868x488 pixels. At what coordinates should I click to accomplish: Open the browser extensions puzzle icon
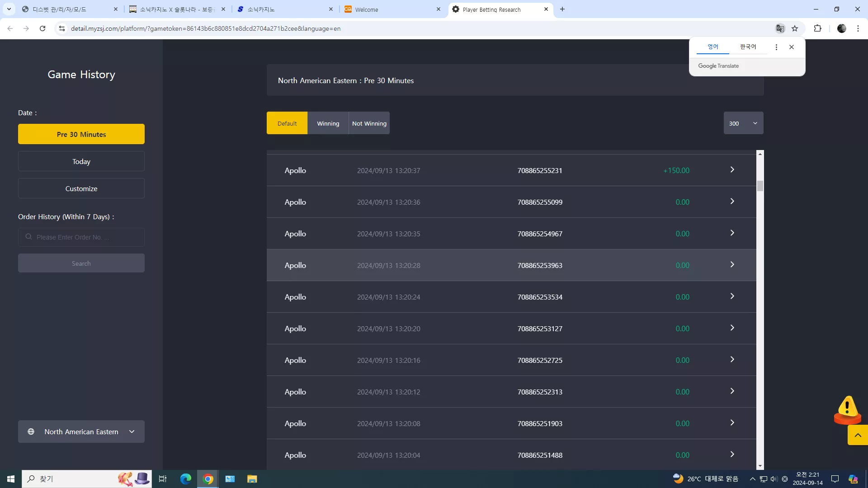pyautogui.click(x=817, y=28)
